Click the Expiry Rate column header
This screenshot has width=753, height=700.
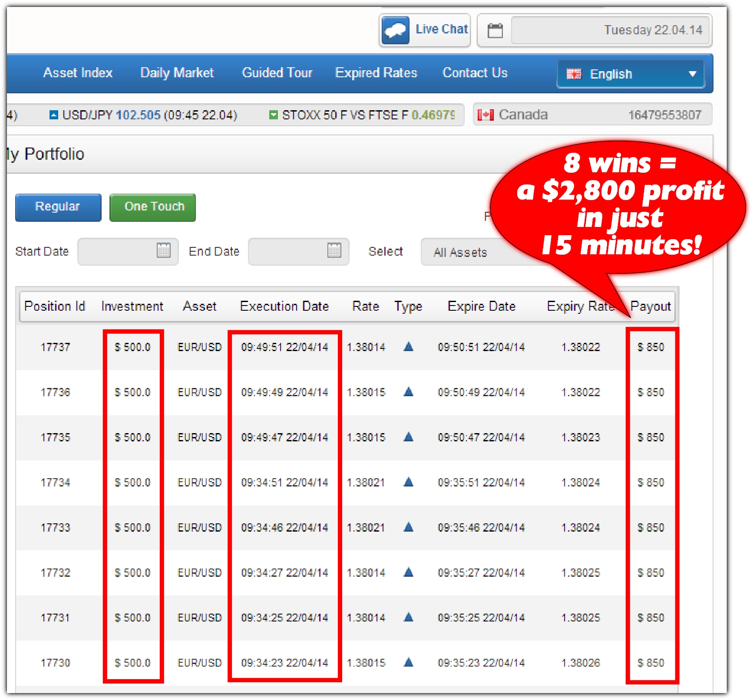point(581,306)
